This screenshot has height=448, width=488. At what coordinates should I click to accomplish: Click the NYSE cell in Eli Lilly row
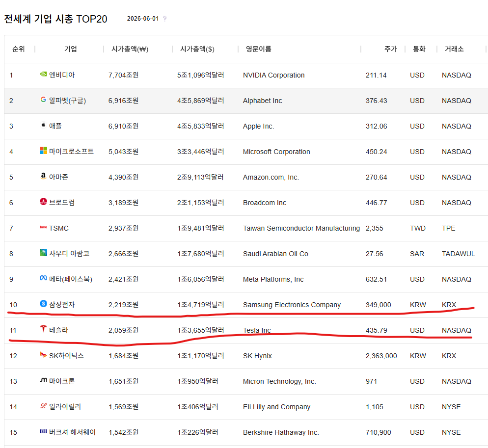point(451,407)
